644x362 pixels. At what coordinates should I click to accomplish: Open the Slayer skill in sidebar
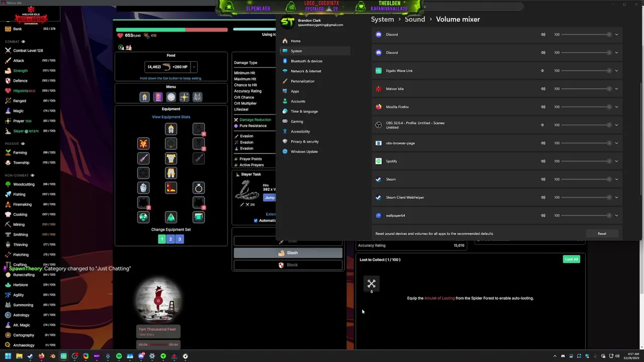tap(30, 131)
